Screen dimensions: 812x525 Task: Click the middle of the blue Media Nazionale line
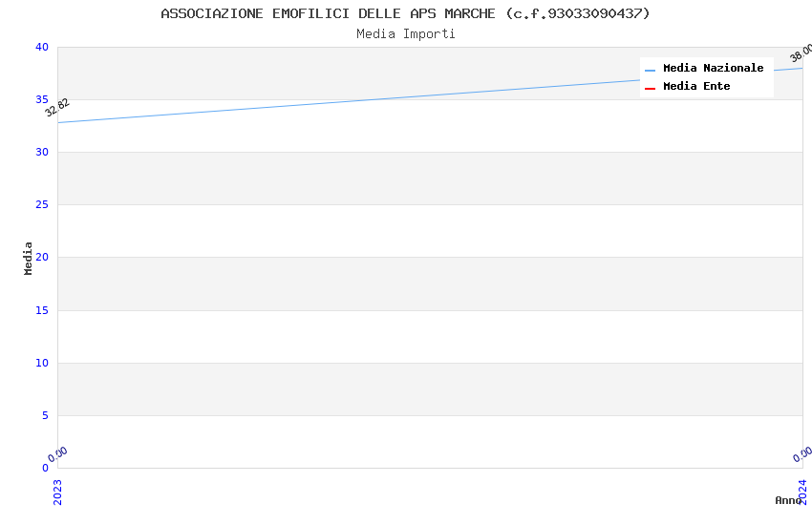tap(430, 95)
